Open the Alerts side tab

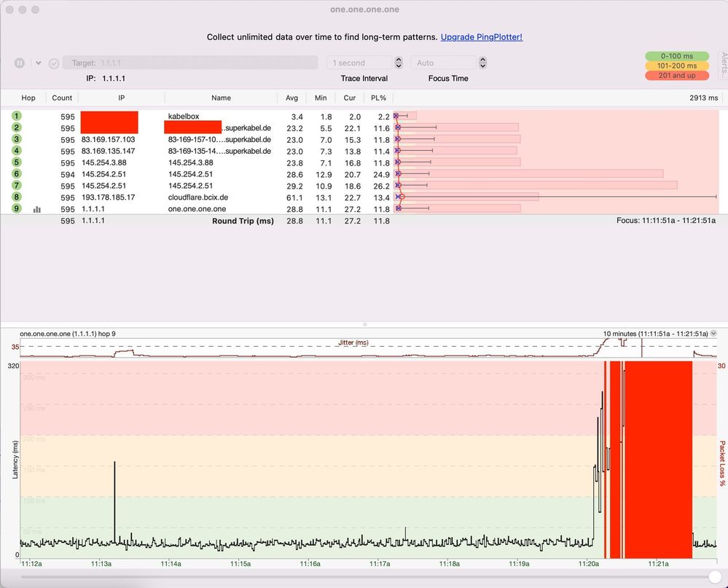pyautogui.click(x=724, y=66)
